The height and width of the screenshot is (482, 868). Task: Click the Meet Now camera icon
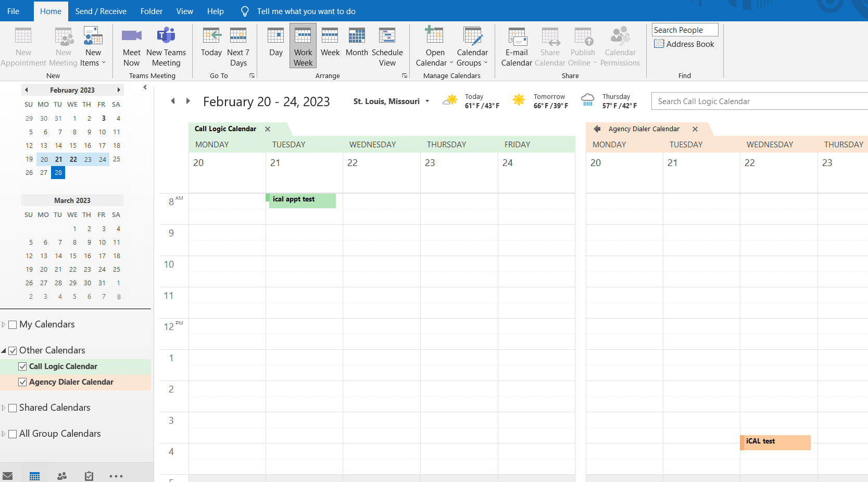point(131,36)
